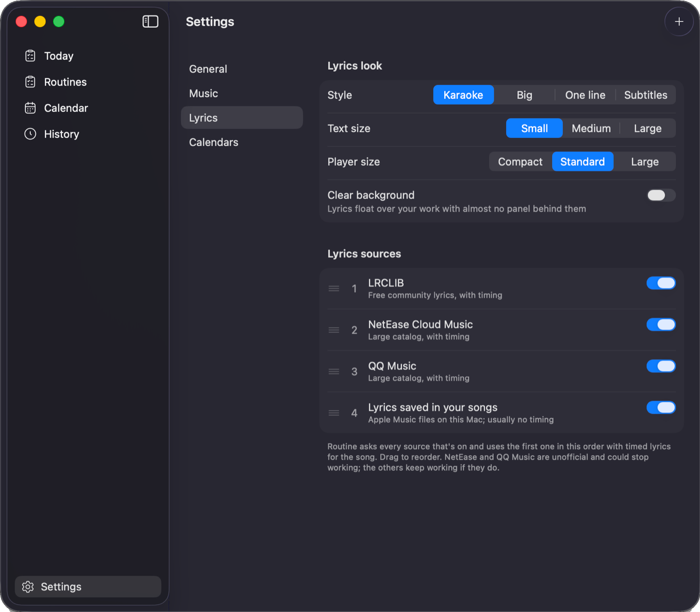The height and width of the screenshot is (612, 700).
Task: Choose Standard player size
Action: coord(583,162)
